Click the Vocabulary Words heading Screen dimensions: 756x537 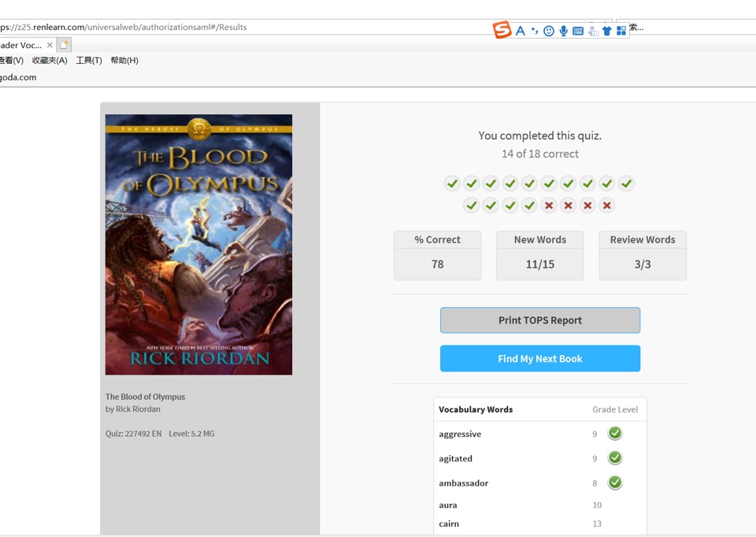[x=476, y=409]
